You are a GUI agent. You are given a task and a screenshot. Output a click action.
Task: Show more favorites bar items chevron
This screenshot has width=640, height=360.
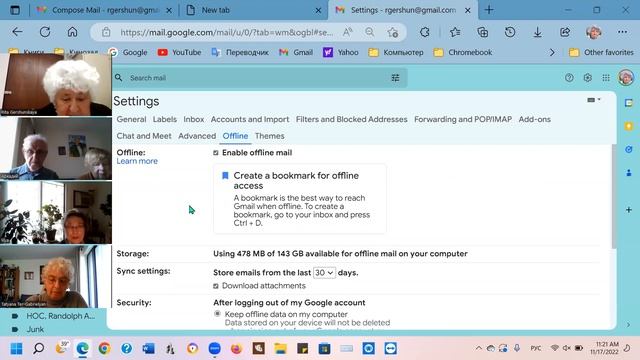click(x=552, y=52)
